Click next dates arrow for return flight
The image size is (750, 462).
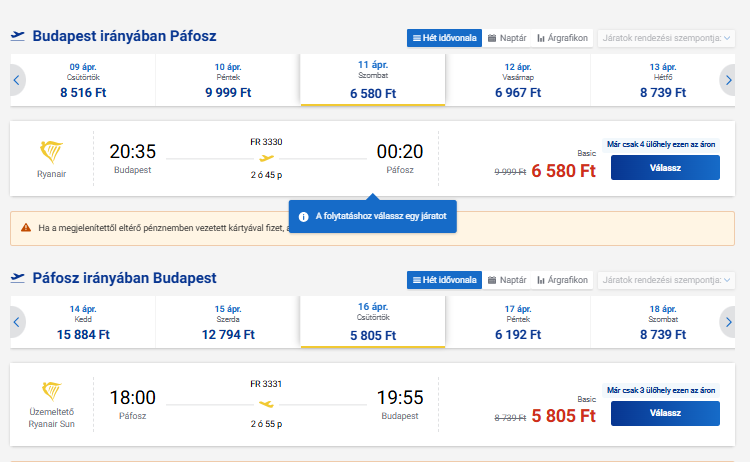click(730, 321)
